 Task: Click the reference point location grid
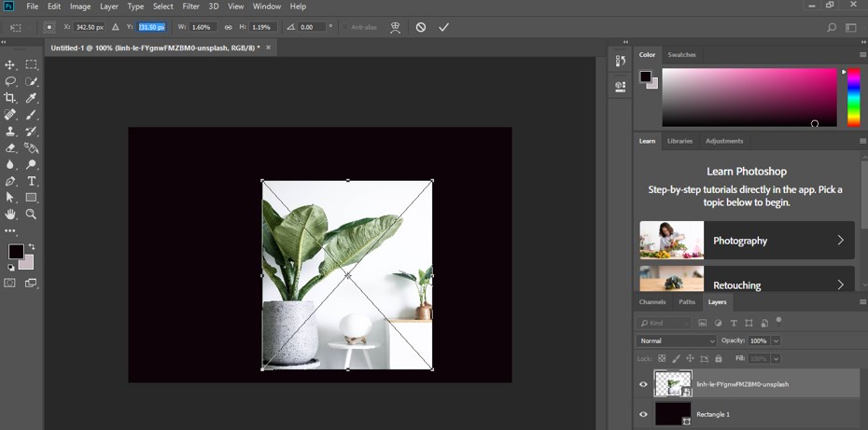(x=49, y=27)
